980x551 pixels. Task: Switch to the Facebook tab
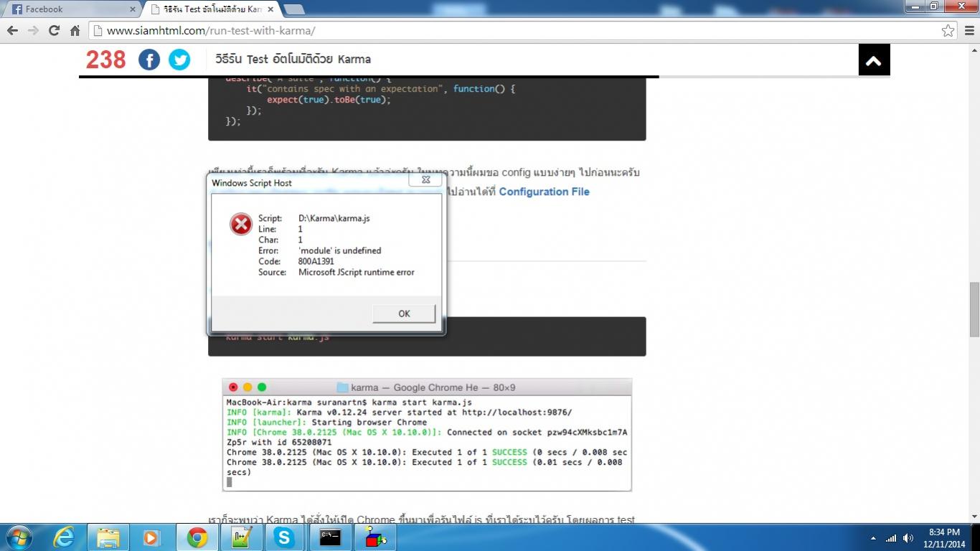72,9
